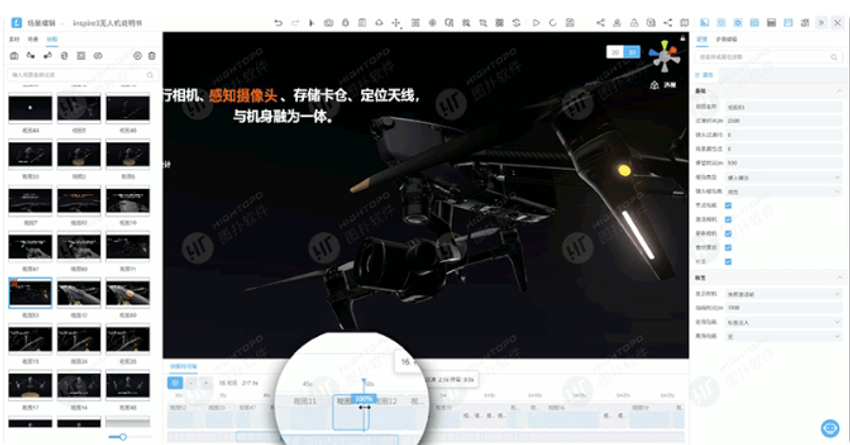Click the home perspective icon below the view gizmo
This screenshot has width=850, height=445.
(654, 85)
